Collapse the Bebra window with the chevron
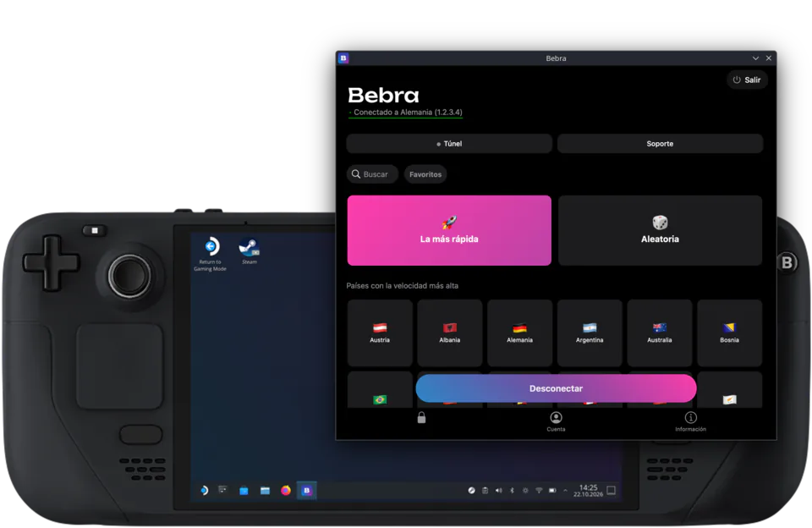 click(x=755, y=58)
